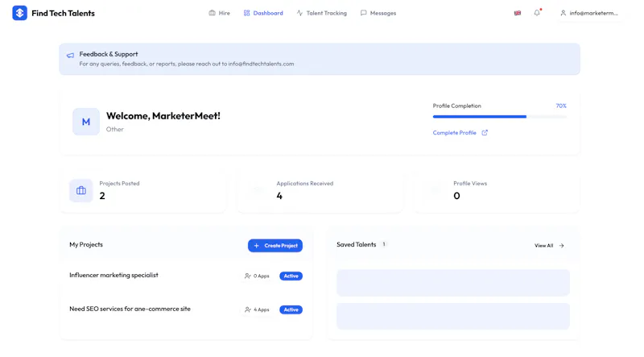Click the 70% completion value

click(x=561, y=106)
